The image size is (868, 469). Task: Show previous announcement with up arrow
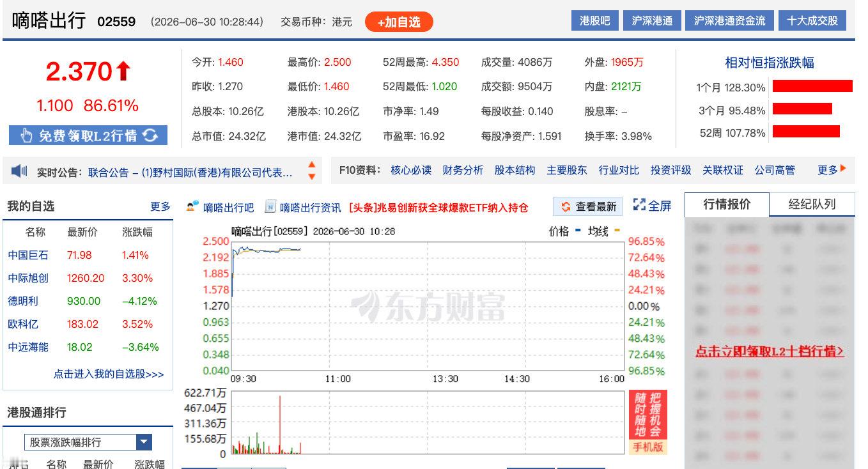312,165
